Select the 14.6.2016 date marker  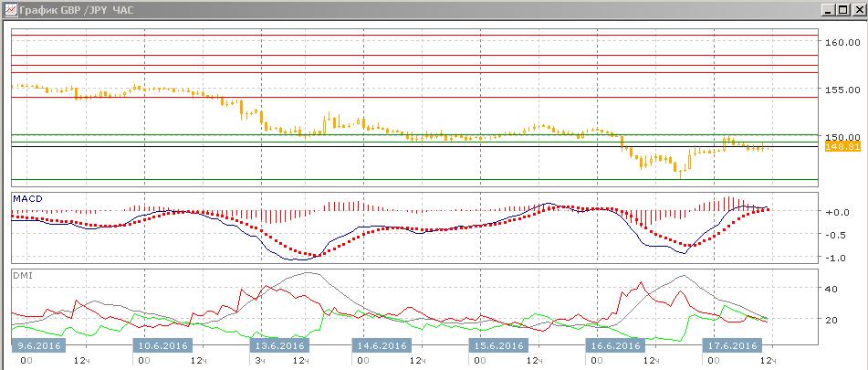pos(382,345)
